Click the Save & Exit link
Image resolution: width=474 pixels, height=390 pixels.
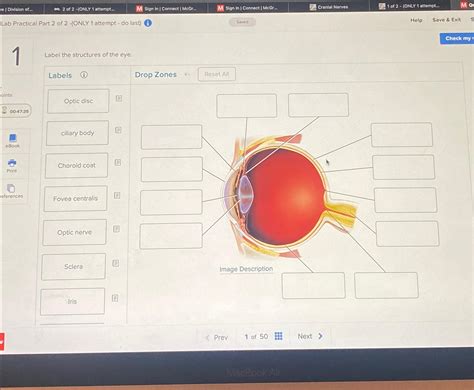(x=447, y=20)
